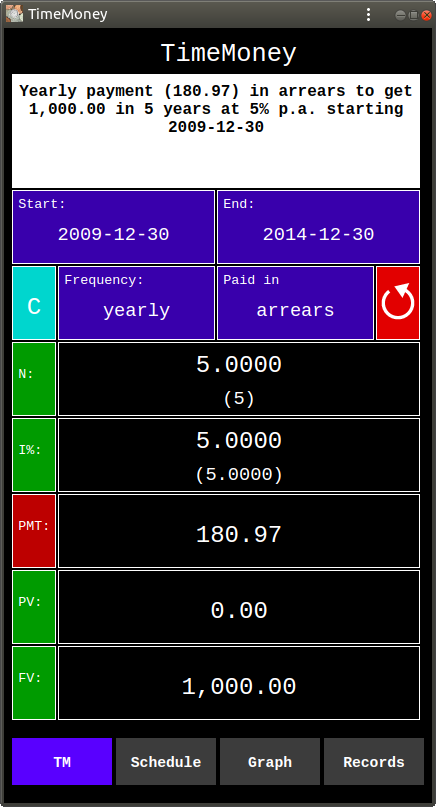Edit the PMT value 180.97 field
Image resolution: width=436 pixels, height=807 pixels.
tap(239, 531)
